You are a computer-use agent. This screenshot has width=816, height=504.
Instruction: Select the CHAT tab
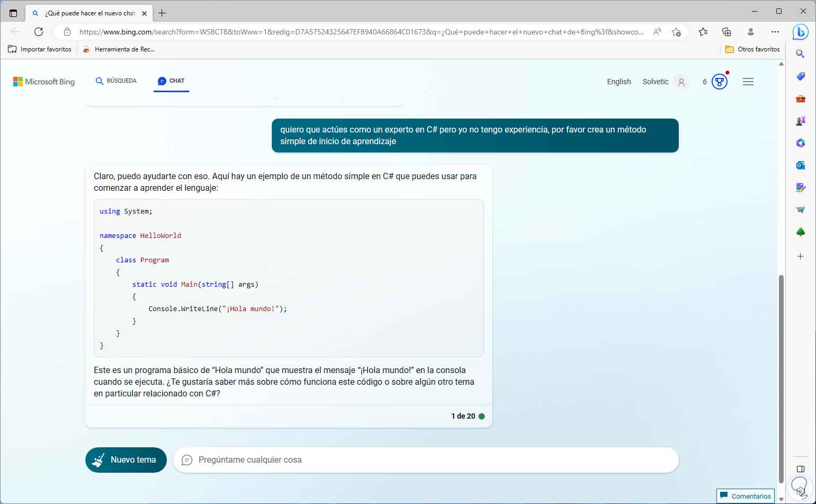(x=171, y=81)
